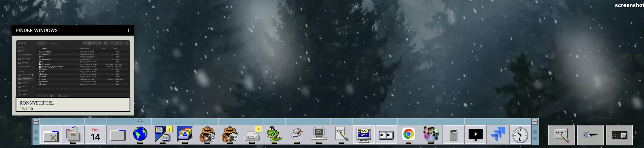The width and height of the screenshot is (644, 148).
Task: Open the hand holding tools icon
Action: 297,134
